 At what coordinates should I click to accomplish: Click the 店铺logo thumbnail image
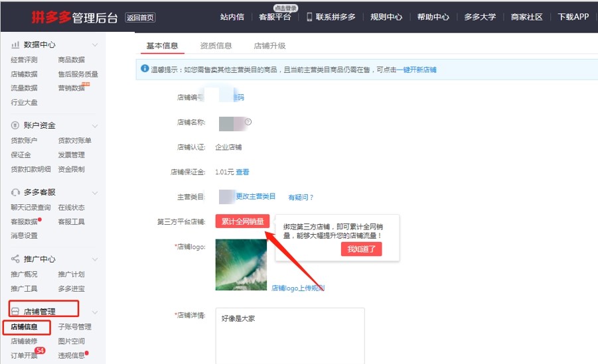[x=241, y=265]
